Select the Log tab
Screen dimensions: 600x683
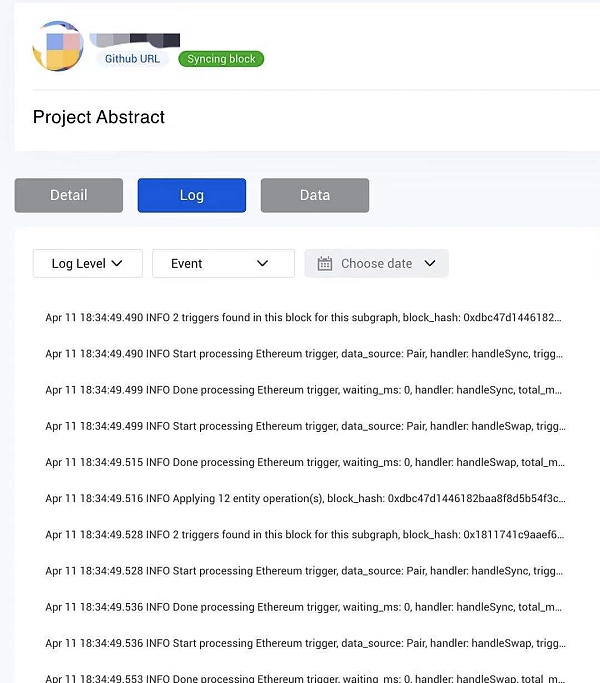pos(191,195)
